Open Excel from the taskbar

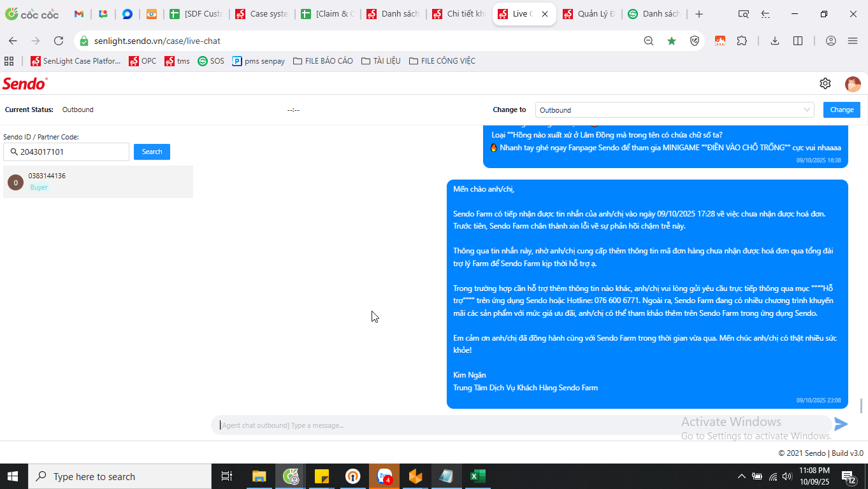[478, 476]
